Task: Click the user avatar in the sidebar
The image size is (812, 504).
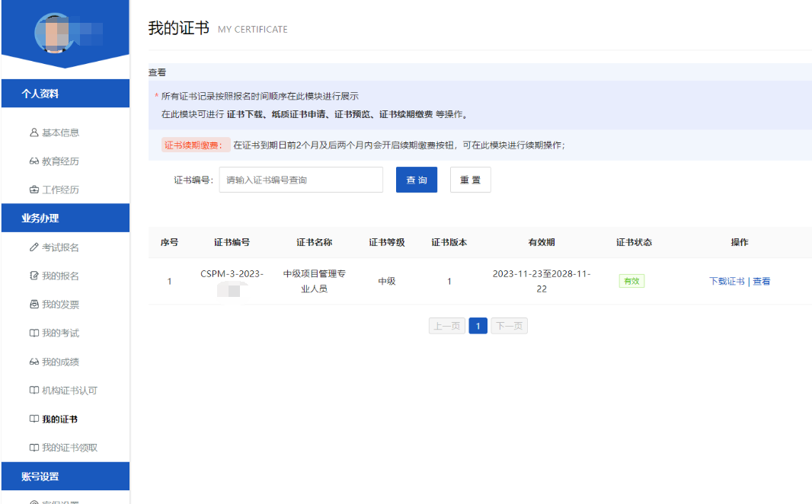Action: pyautogui.click(x=57, y=32)
